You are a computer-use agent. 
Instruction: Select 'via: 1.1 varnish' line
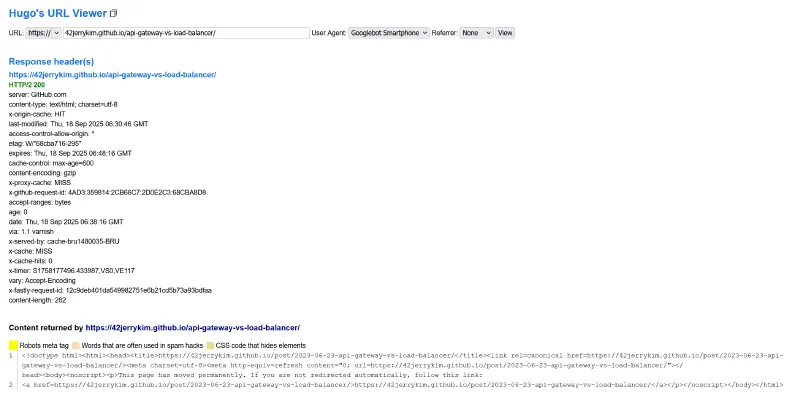[31, 232]
